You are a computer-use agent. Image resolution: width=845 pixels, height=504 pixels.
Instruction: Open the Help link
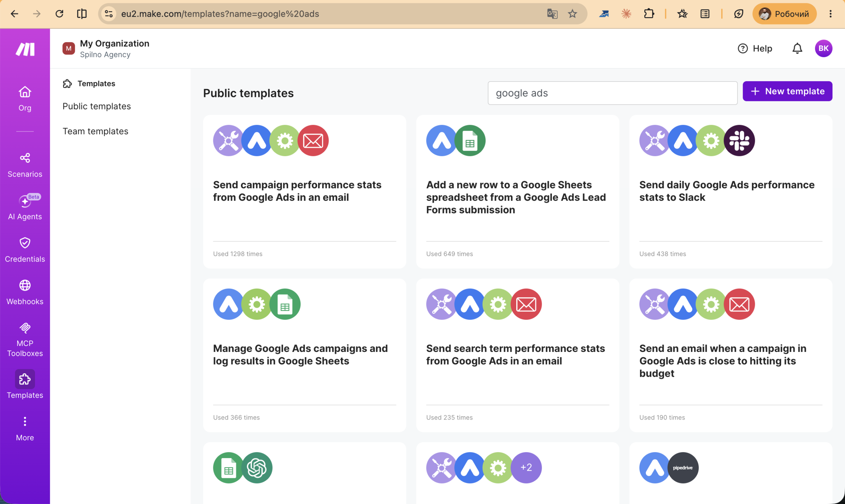pyautogui.click(x=755, y=48)
